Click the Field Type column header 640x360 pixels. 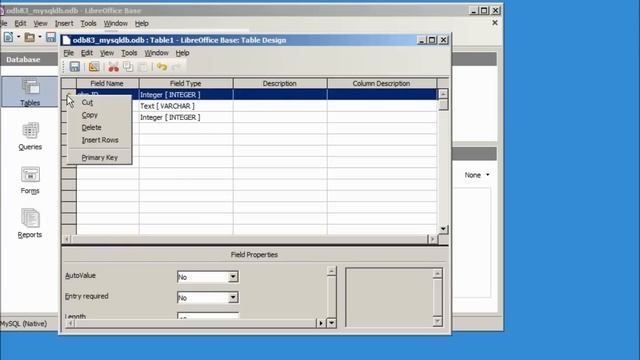[186, 83]
